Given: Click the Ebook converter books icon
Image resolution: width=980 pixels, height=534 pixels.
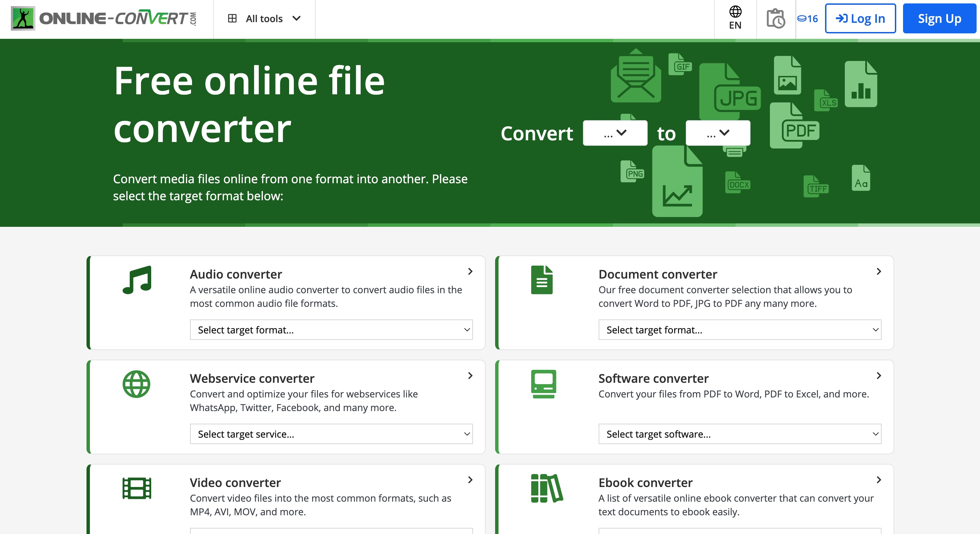Looking at the screenshot, I should point(547,488).
